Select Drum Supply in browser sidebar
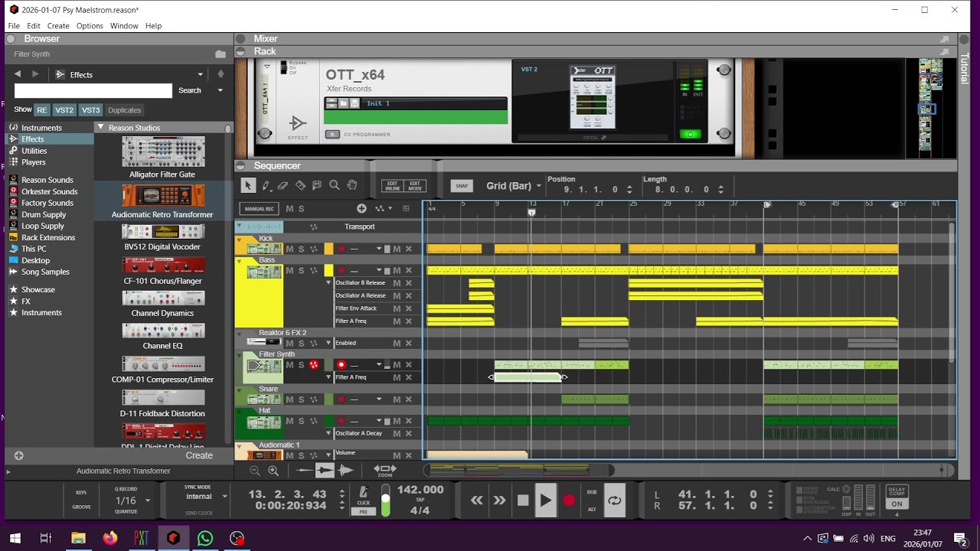980x551 pixels. coord(44,214)
